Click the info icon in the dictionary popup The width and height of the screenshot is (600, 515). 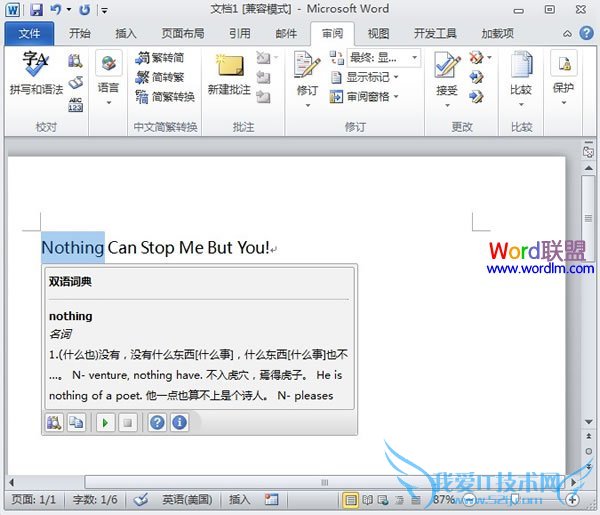pyautogui.click(x=179, y=423)
